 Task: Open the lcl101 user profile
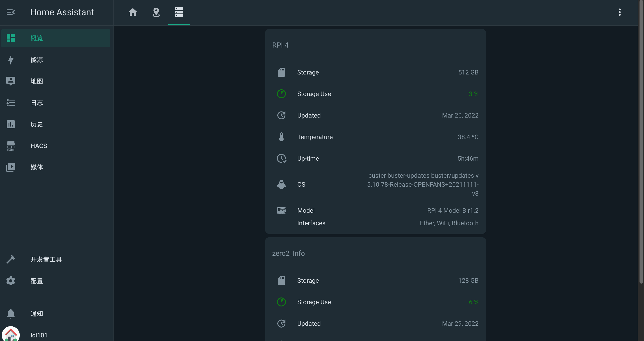55,335
